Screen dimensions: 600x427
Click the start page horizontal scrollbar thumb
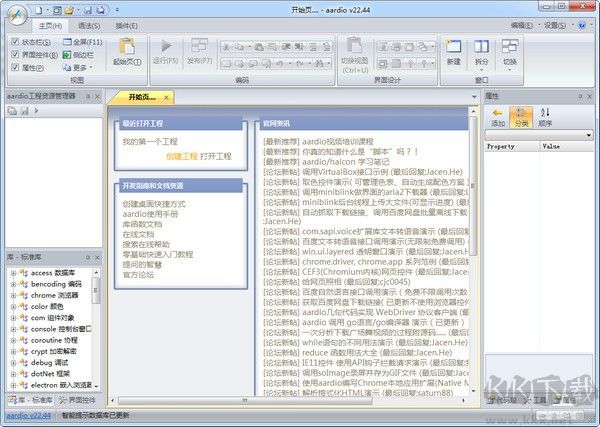pos(245,401)
